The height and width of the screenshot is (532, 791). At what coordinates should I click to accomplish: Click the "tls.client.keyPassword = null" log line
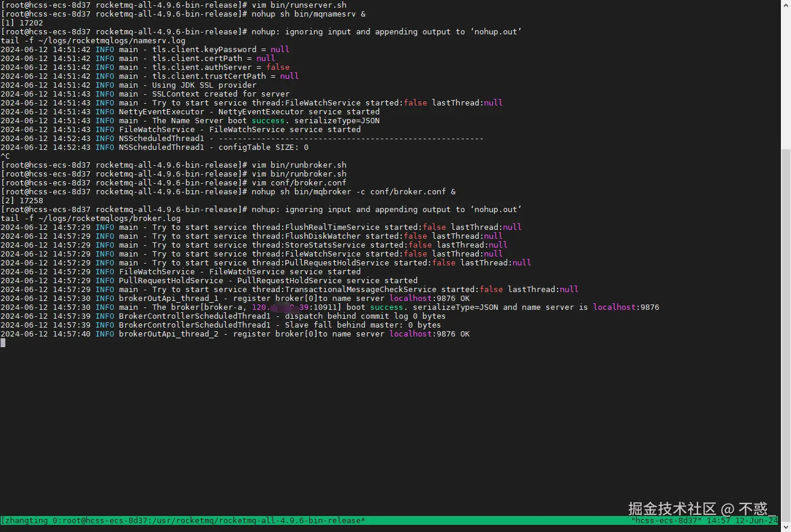pos(145,49)
